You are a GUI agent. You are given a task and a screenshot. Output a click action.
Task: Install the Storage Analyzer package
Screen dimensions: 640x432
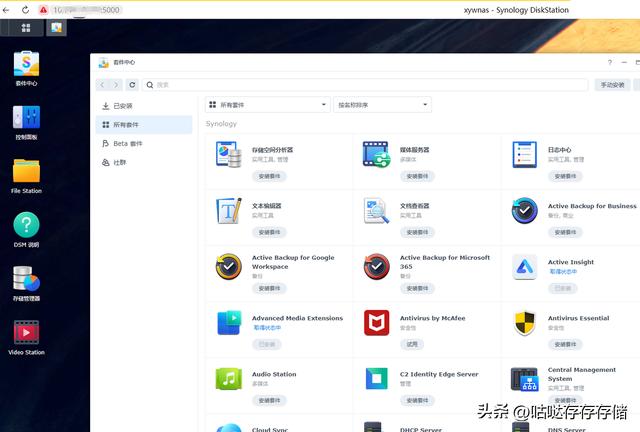269,176
